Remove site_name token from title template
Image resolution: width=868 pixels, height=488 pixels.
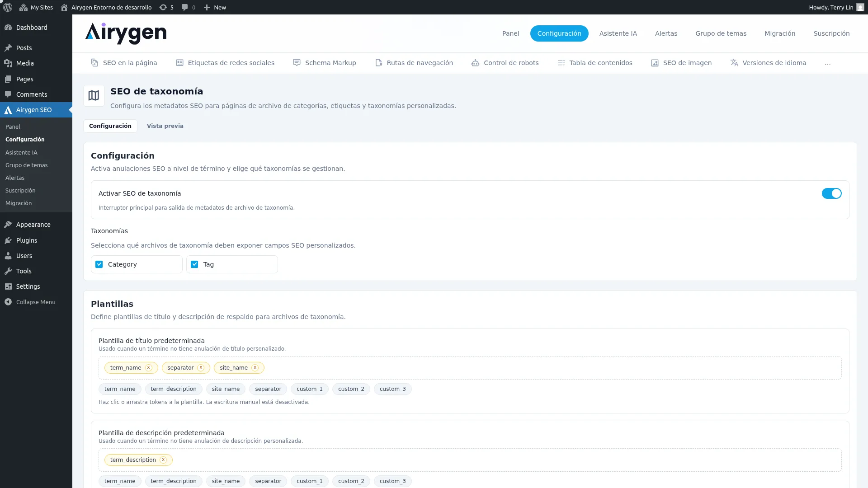pyautogui.click(x=255, y=368)
